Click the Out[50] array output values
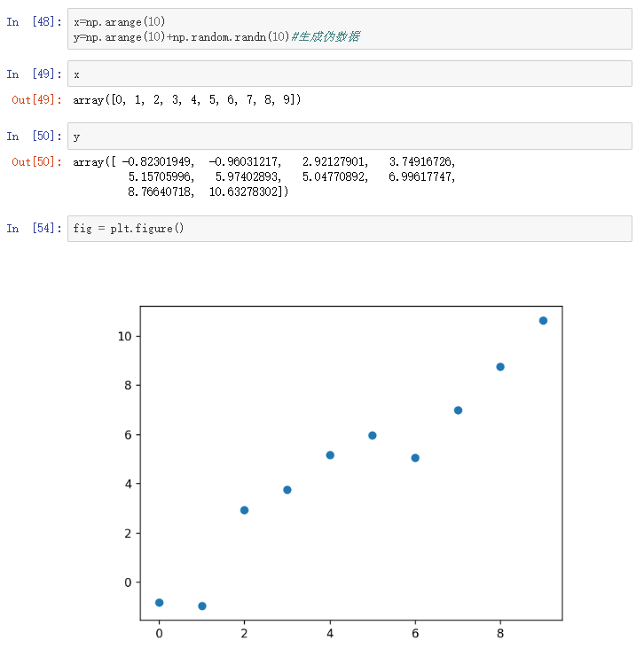Image resolution: width=644 pixels, height=656 pixels. point(264,176)
